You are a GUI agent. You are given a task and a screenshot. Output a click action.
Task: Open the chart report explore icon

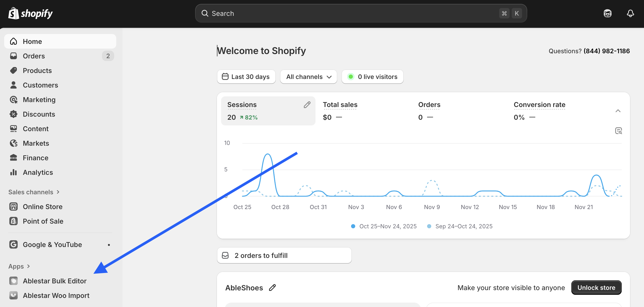(x=618, y=131)
